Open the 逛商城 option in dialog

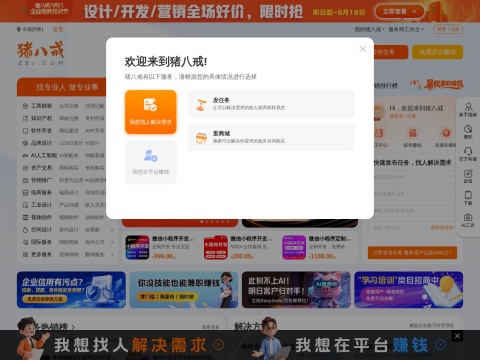point(271,137)
